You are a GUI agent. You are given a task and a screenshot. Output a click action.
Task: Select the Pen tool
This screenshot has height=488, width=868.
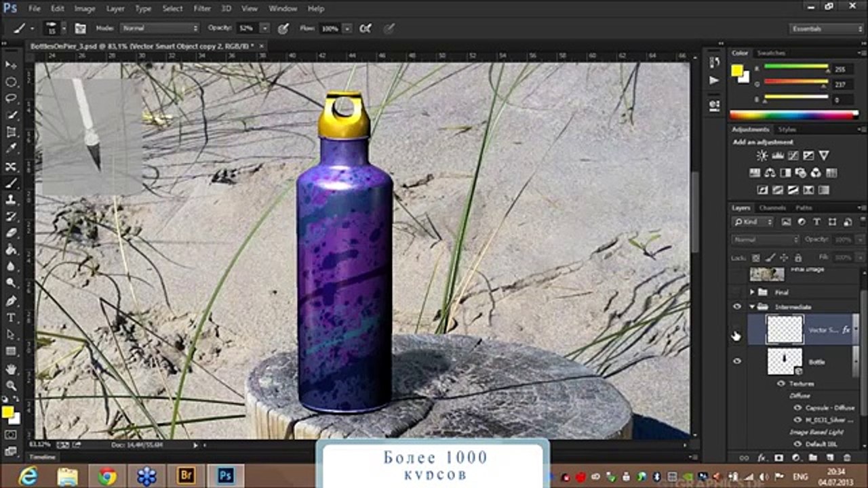click(11, 301)
